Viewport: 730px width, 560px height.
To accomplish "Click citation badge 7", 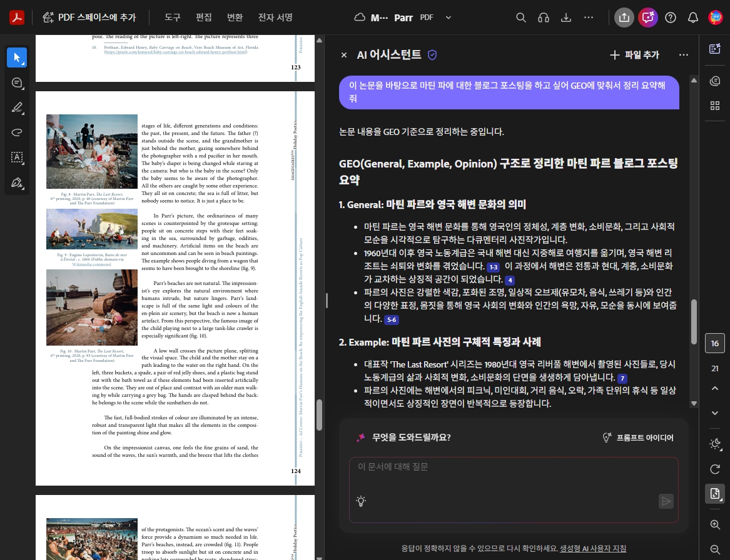I will pyautogui.click(x=622, y=378).
